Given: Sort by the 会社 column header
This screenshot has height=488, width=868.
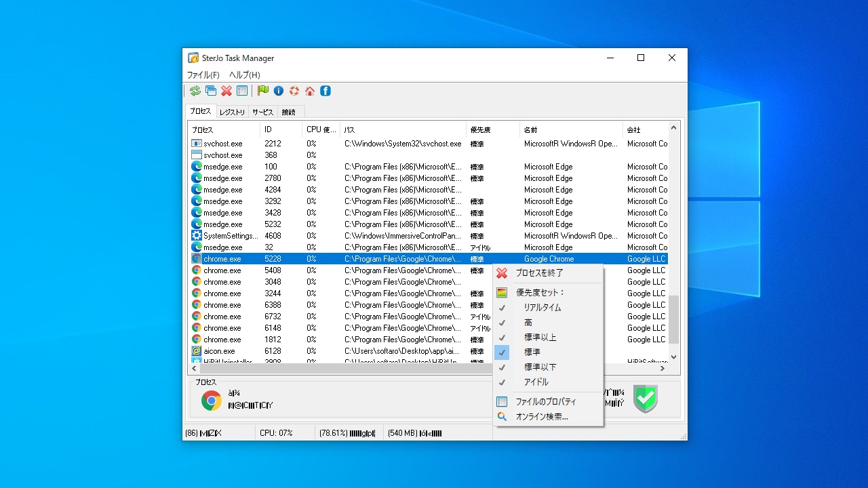Looking at the screenshot, I should [x=646, y=129].
